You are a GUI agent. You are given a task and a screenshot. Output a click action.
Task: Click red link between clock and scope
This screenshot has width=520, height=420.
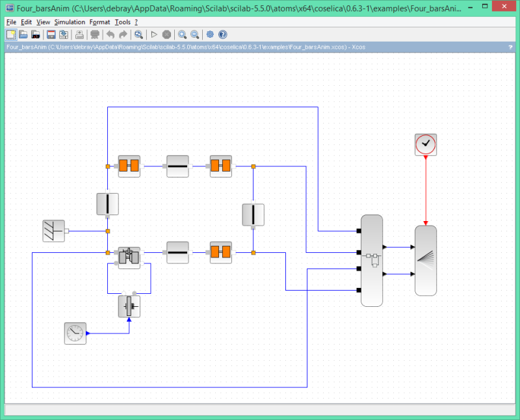tap(426, 189)
